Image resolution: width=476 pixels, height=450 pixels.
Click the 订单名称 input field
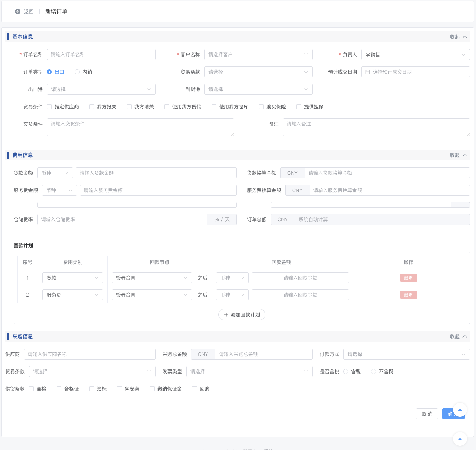coord(101,55)
